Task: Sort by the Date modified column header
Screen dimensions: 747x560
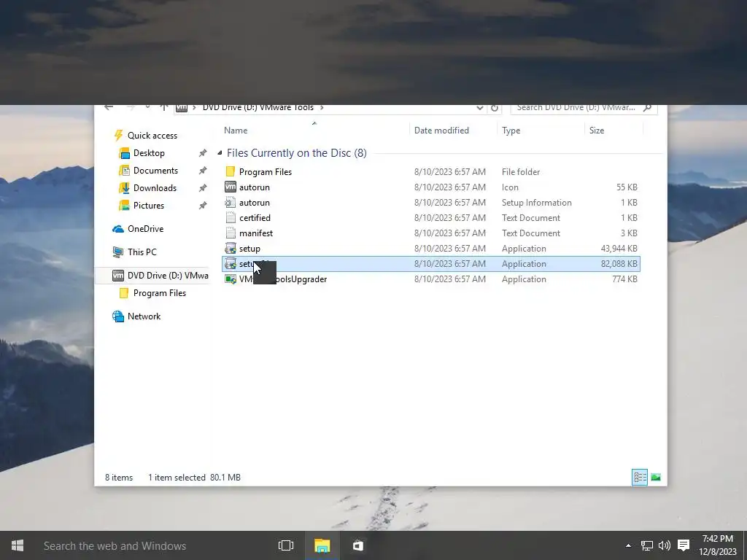Action: [x=441, y=130]
